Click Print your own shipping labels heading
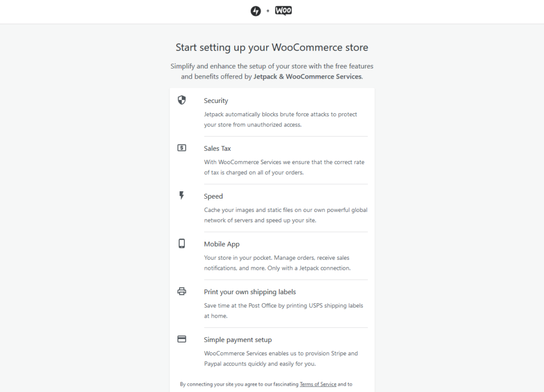 [x=250, y=292]
